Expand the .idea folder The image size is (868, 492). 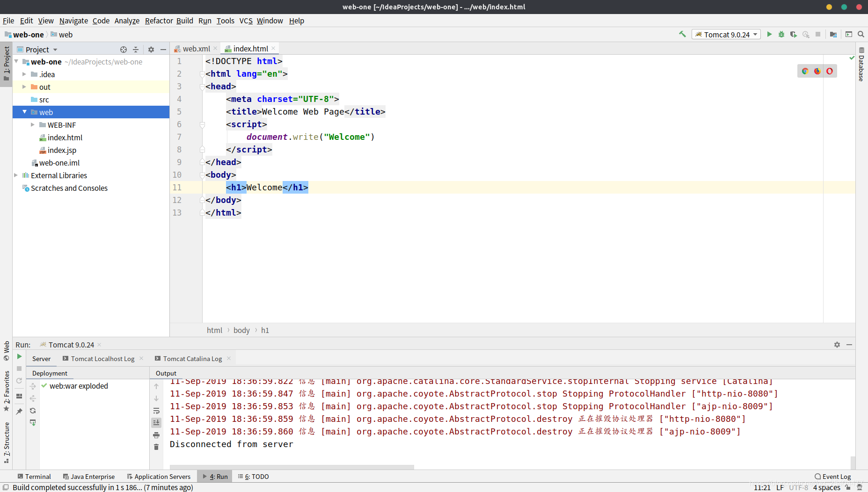[x=24, y=74]
